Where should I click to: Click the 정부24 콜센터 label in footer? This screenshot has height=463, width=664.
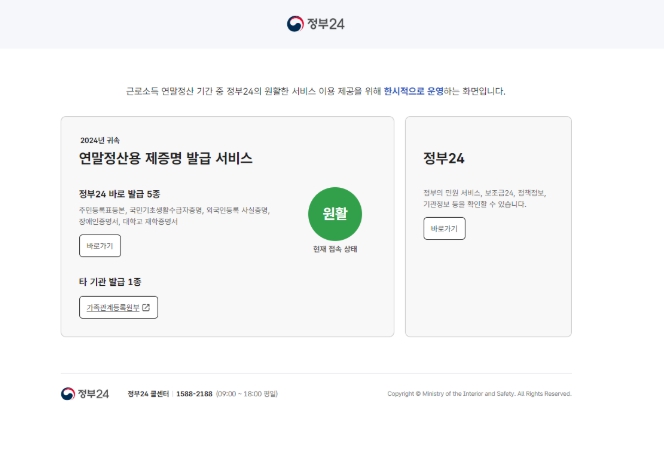pos(149,394)
